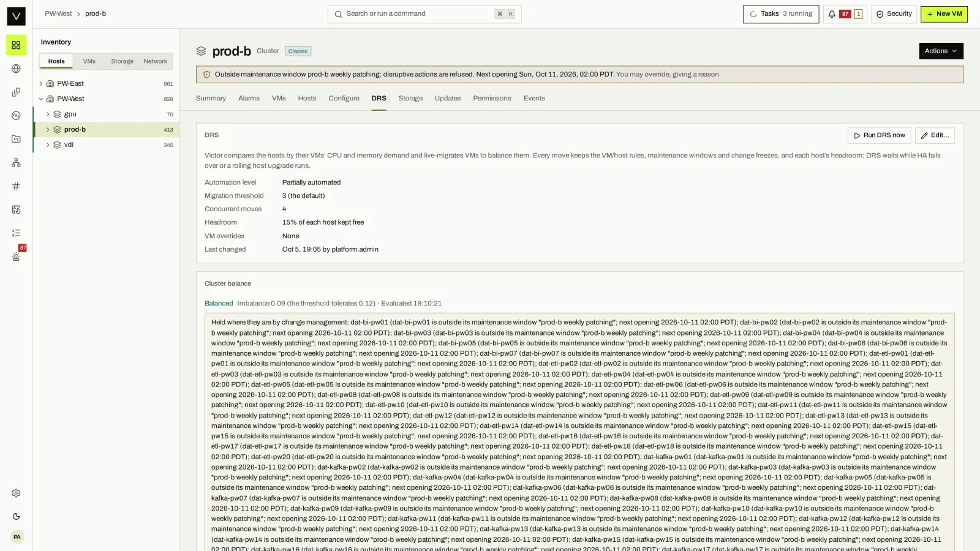Open Tasks 3 running indicator
Image resolution: width=980 pixels, height=551 pixels.
(x=781, y=14)
